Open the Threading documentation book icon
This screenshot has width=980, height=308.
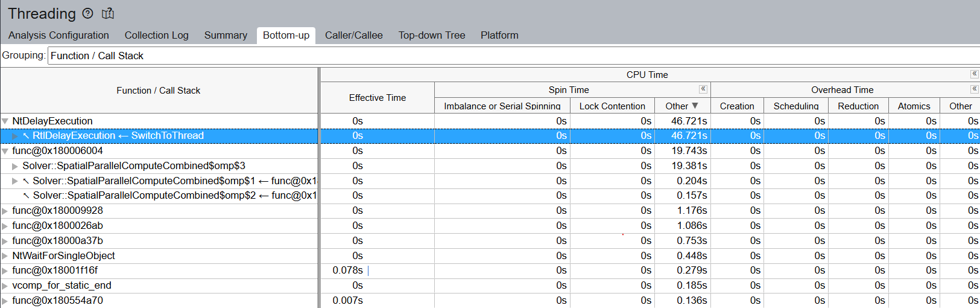tap(108, 13)
